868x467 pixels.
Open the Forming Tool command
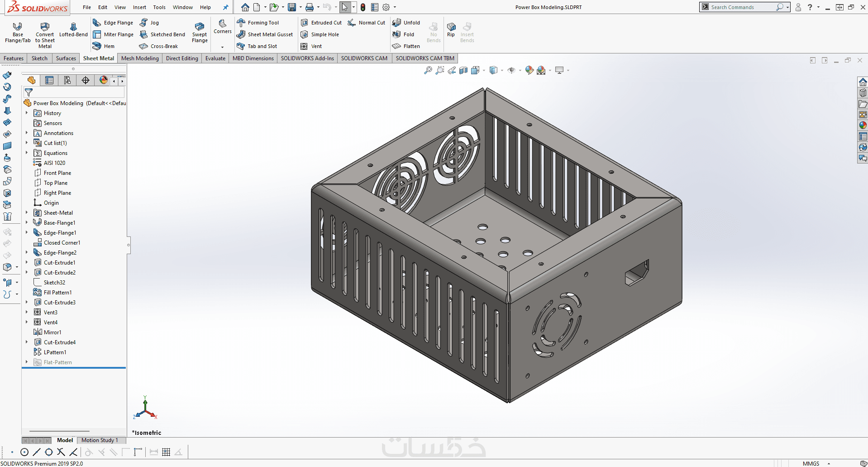pos(258,23)
